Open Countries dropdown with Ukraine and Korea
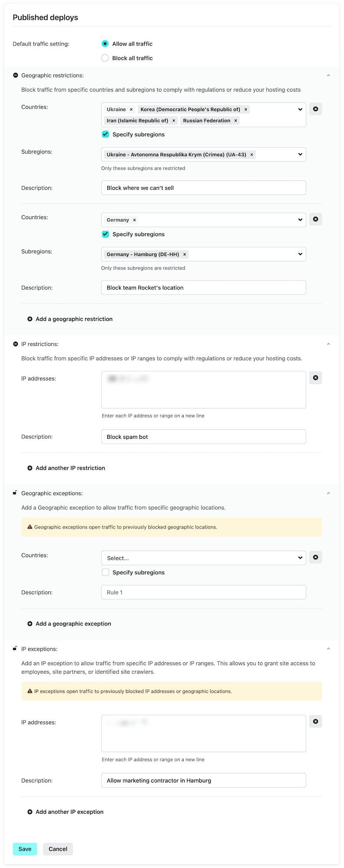This screenshot has height=868, width=344. pos(300,109)
